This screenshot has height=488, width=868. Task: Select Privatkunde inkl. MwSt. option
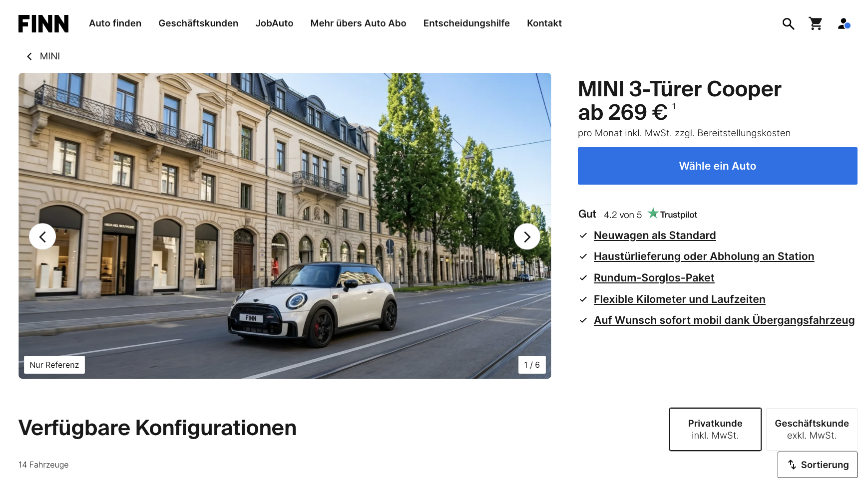(715, 429)
